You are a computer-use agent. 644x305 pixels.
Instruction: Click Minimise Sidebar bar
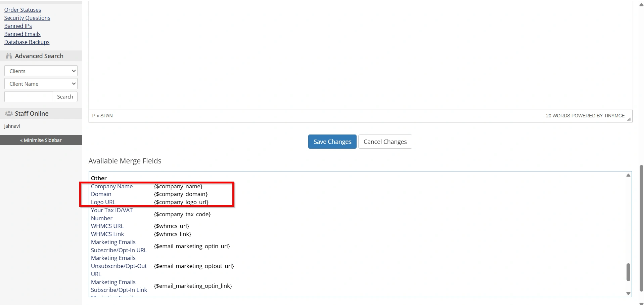[x=41, y=140]
